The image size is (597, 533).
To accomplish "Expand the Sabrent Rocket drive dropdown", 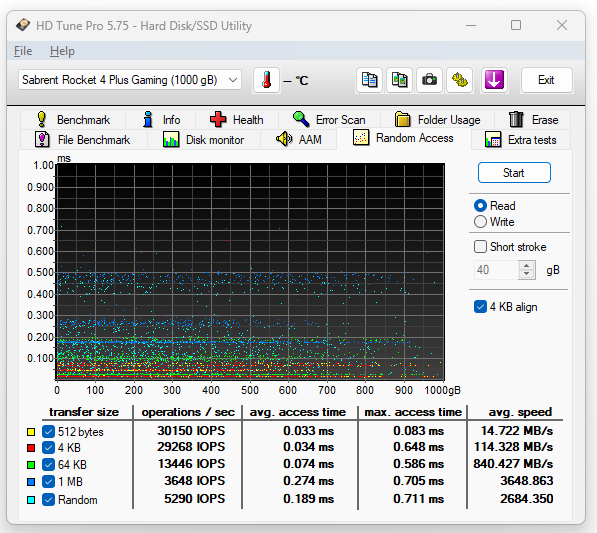I will click(130, 80).
